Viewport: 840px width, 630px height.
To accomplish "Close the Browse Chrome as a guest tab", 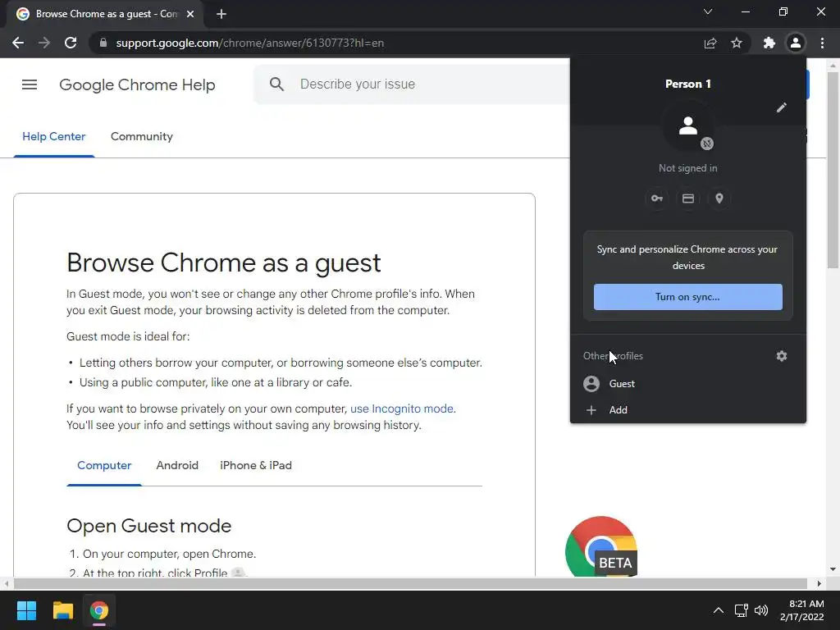I will click(x=190, y=14).
